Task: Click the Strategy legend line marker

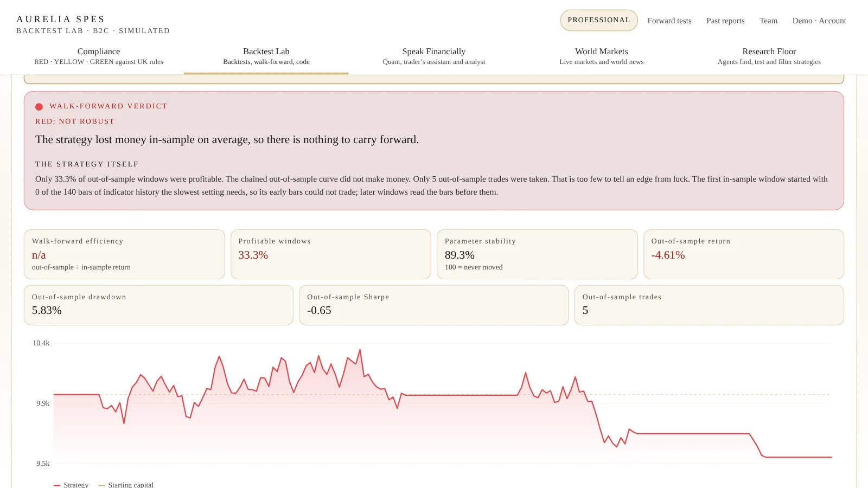Action: (57, 485)
